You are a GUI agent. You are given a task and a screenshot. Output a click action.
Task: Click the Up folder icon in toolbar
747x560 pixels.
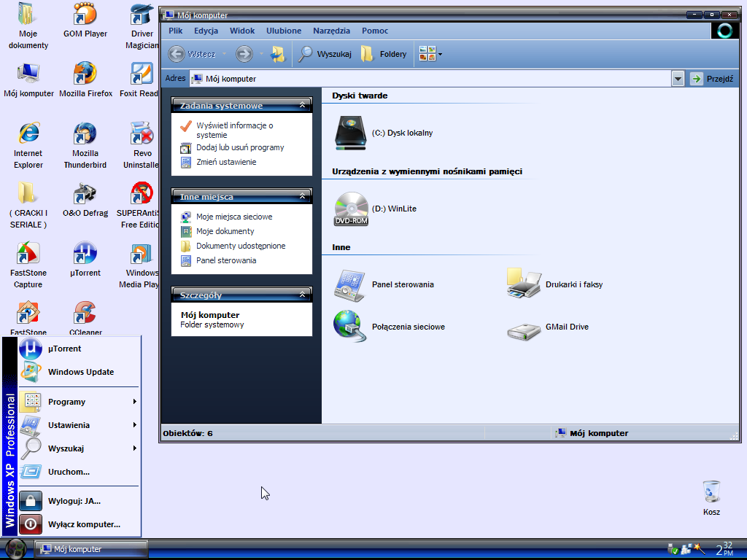tap(278, 54)
